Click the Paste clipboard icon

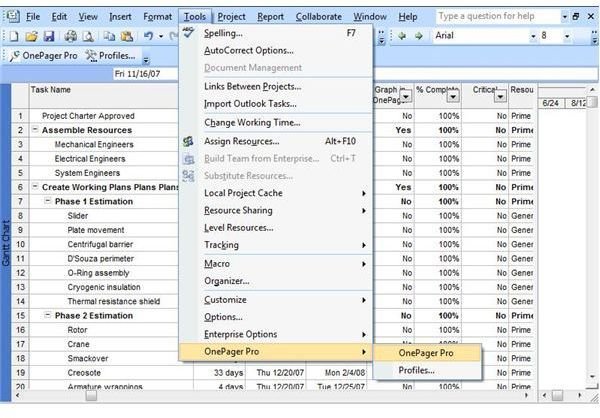click(127, 36)
